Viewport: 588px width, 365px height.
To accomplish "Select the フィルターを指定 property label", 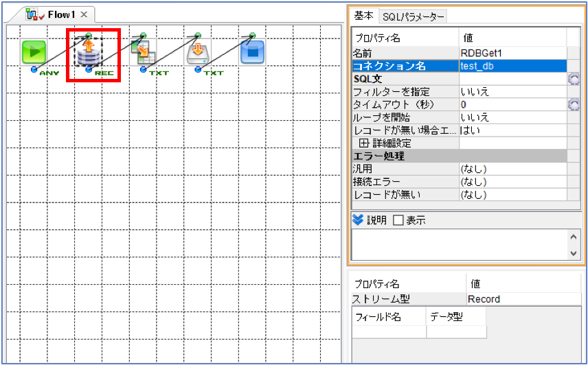I will (x=405, y=92).
